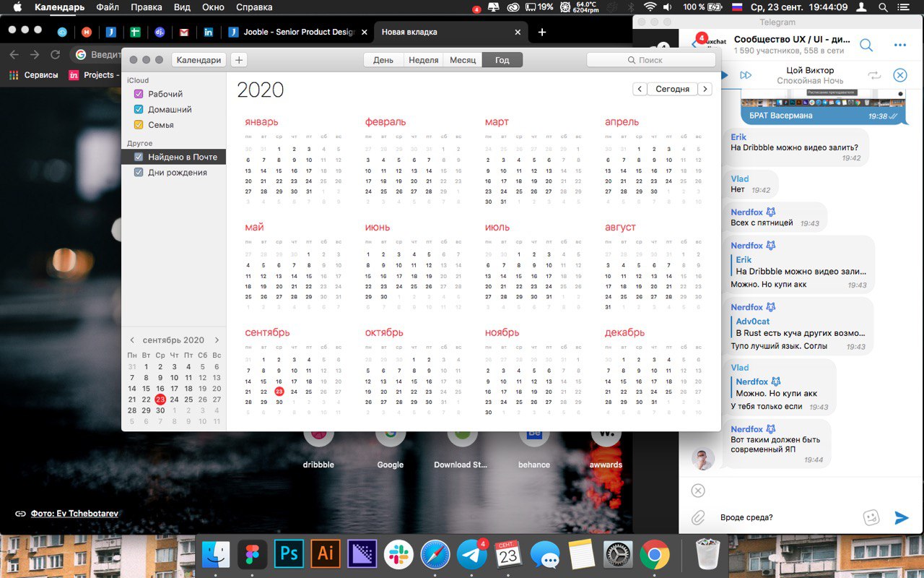The height and width of the screenshot is (578, 924).
Task: Go to previous year arrow next to Сегодня
Action: pos(640,89)
